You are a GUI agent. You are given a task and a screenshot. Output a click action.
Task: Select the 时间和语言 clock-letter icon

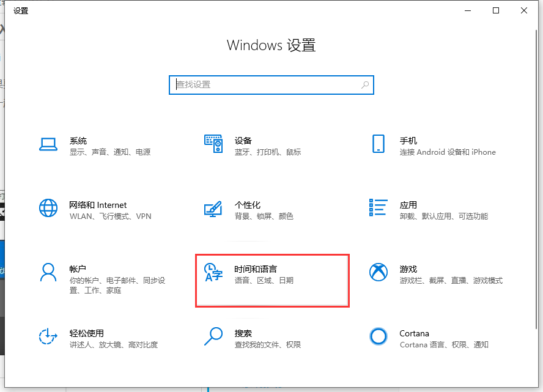212,273
